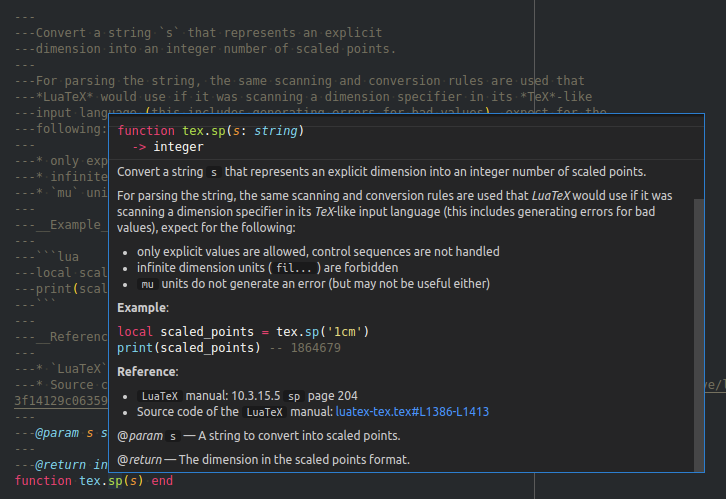Click 'manual: 10.3.15.5' reference text
This screenshot has width=726, height=499.
(x=233, y=396)
